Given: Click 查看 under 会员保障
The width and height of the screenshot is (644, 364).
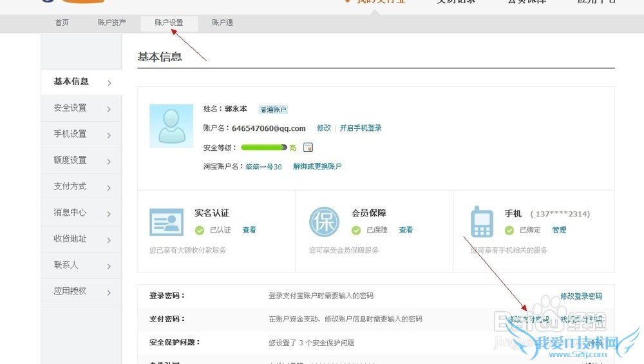Looking at the screenshot, I should pos(406,230).
